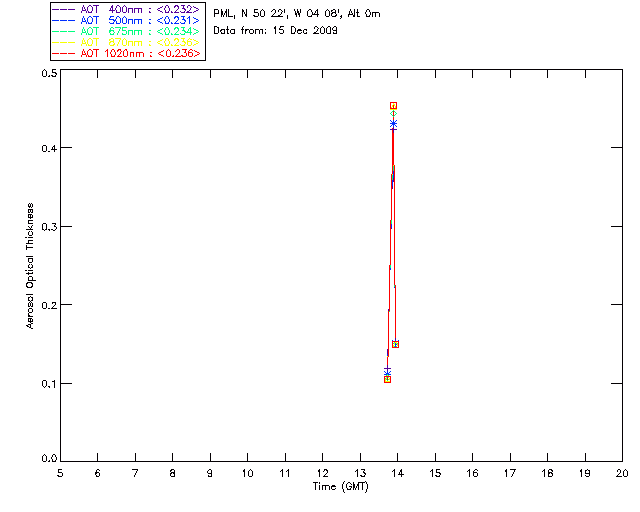Click the x-axis tick label 14
The height and width of the screenshot is (512, 640).
pos(398,473)
